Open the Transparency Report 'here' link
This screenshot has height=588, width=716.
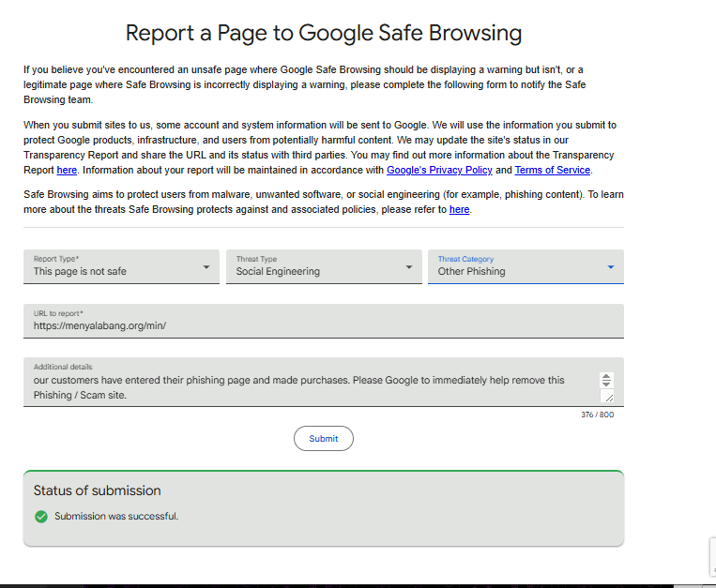pos(67,170)
